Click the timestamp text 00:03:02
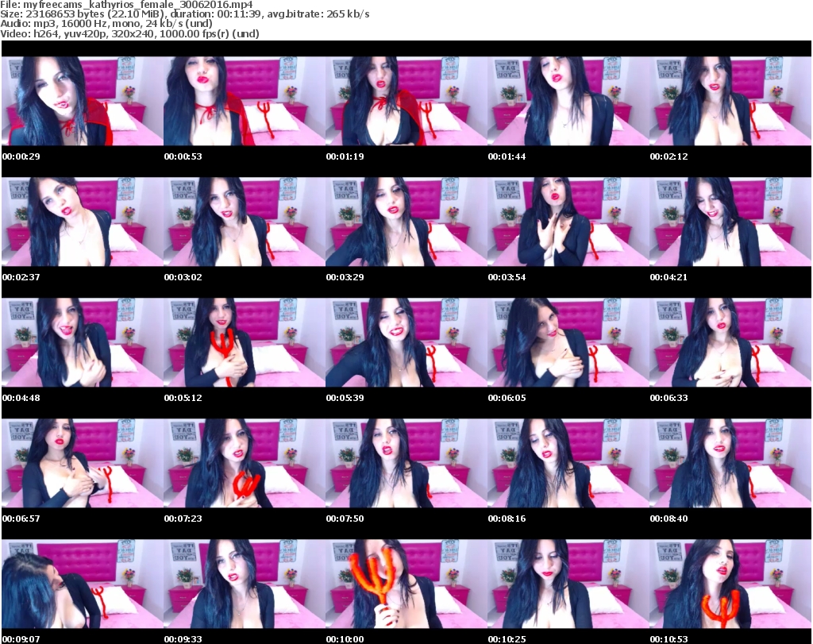The height and width of the screenshot is (644, 813). (x=183, y=277)
